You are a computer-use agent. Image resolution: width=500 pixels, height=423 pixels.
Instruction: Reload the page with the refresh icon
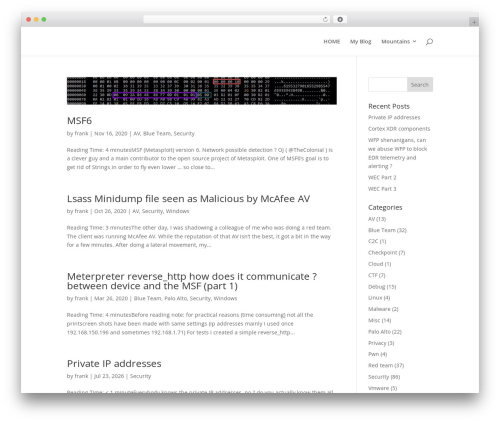coord(325,20)
